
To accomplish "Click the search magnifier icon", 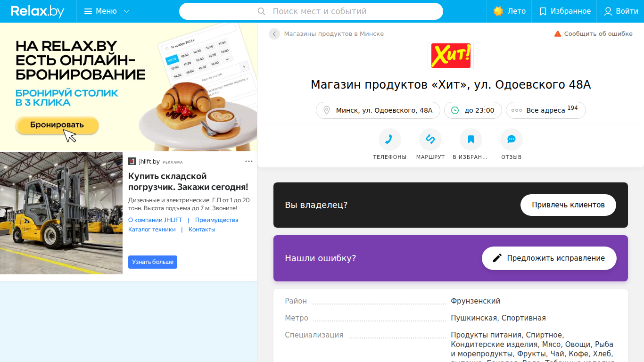I will pos(261,11).
